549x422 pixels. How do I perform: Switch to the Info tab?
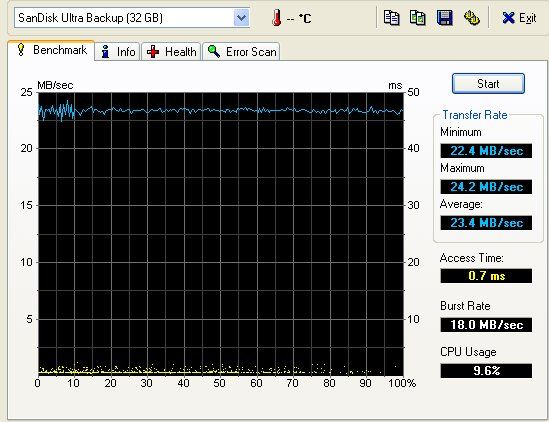coord(118,51)
